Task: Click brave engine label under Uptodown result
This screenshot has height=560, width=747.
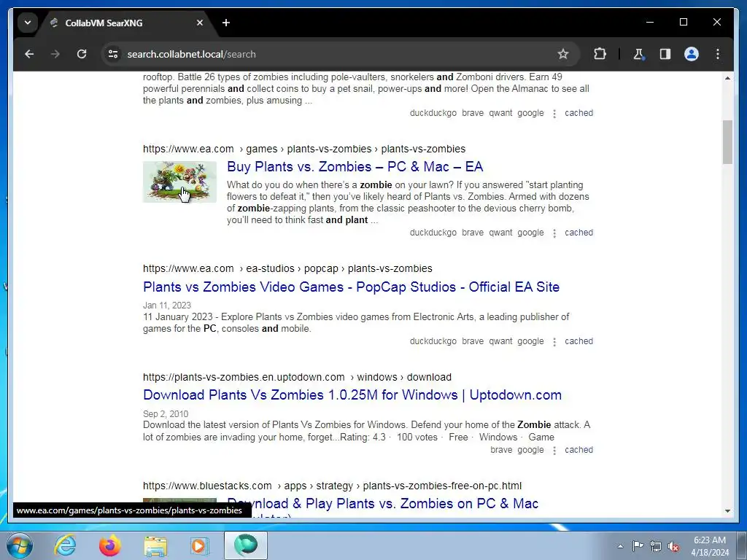Action: (x=501, y=449)
